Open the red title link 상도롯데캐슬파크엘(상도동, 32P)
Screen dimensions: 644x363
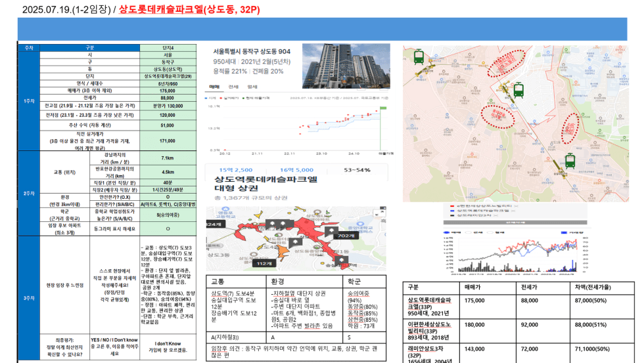189,9
